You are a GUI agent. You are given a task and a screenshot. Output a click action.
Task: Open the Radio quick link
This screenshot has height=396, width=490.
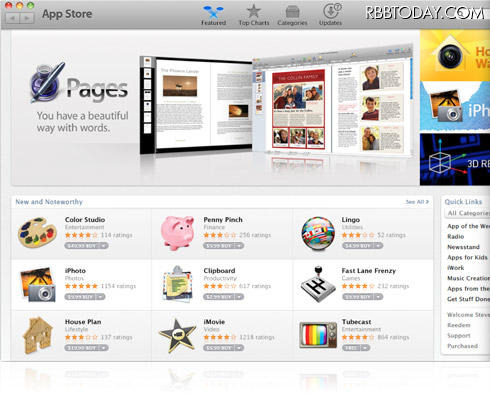pos(456,236)
